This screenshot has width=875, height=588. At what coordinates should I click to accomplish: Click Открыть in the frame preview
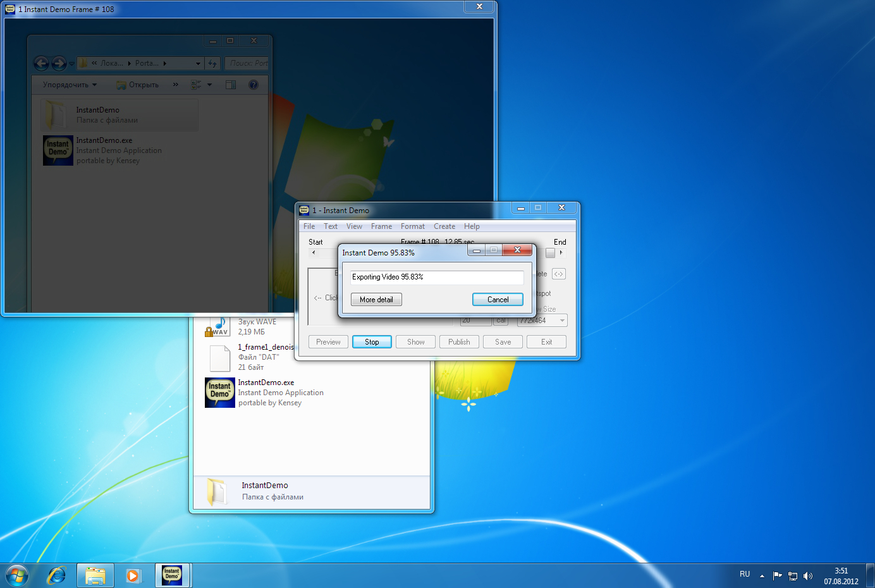pos(138,85)
